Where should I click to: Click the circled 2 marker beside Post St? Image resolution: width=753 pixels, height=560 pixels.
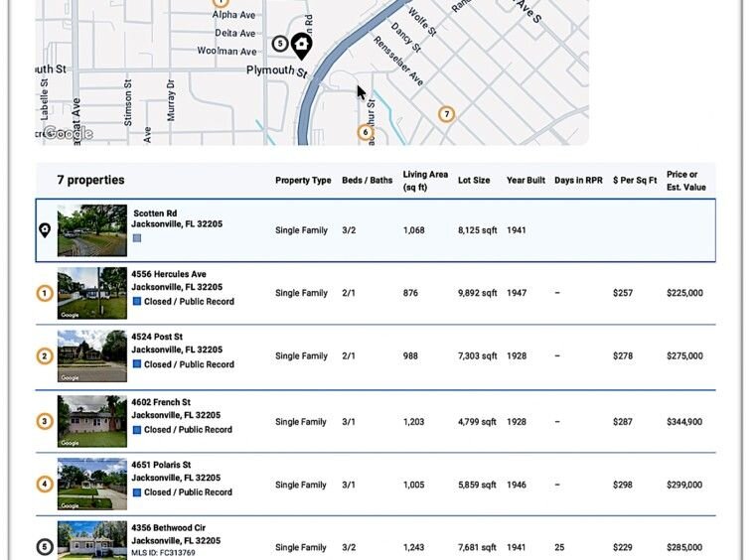click(44, 356)
